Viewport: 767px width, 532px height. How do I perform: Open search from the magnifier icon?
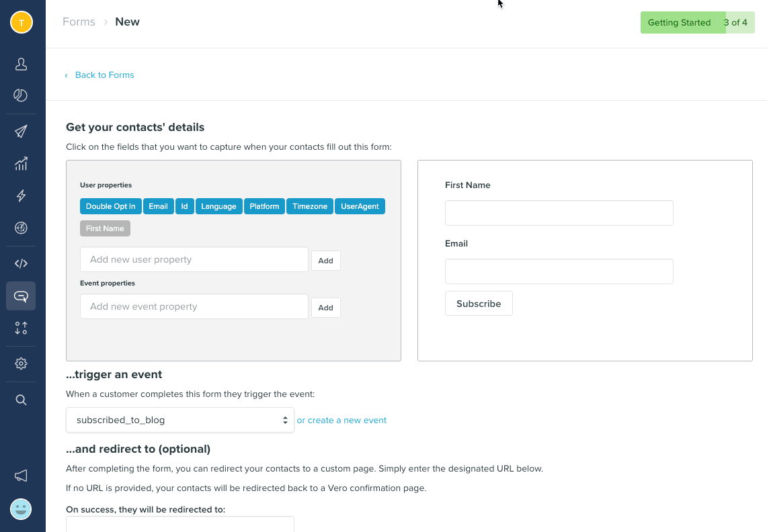coord(21,400)
